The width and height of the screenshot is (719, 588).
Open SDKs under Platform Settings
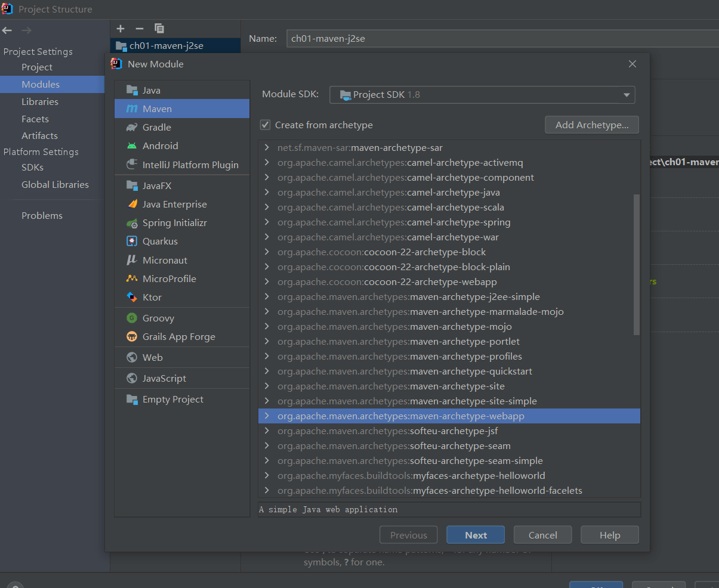pyautogui.click(x=32, y=168)
